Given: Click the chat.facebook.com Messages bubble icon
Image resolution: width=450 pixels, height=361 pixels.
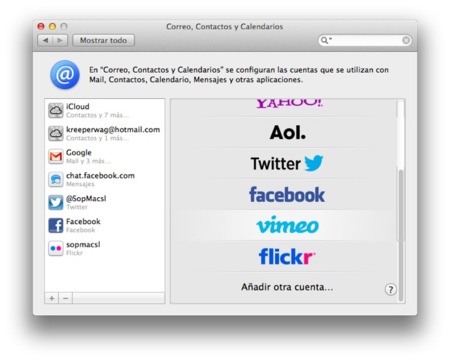Looking at the screenshot, I should 55,180.
